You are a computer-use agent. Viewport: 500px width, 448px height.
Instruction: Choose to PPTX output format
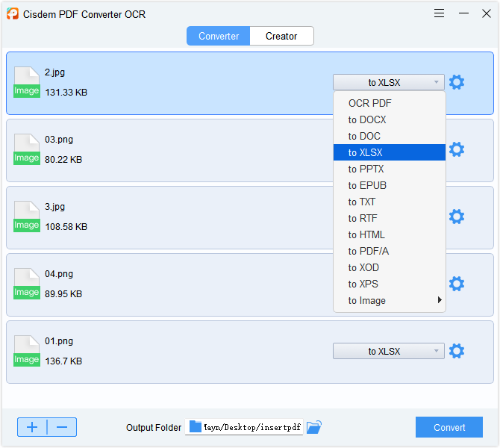point(390,169)
